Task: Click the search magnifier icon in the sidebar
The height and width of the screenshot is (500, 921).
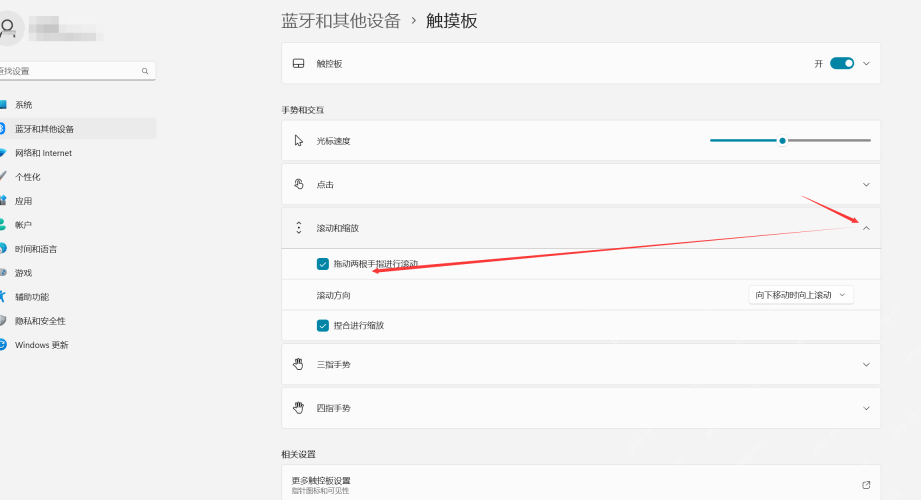Action: [144, 71]
